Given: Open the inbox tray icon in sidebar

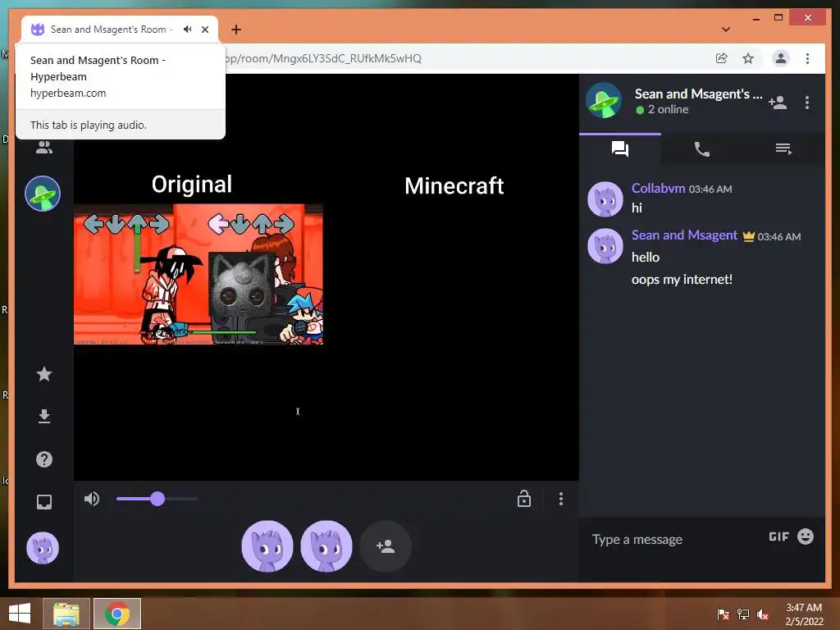Looking at the screenshot, I should click(x=44, y=502).
